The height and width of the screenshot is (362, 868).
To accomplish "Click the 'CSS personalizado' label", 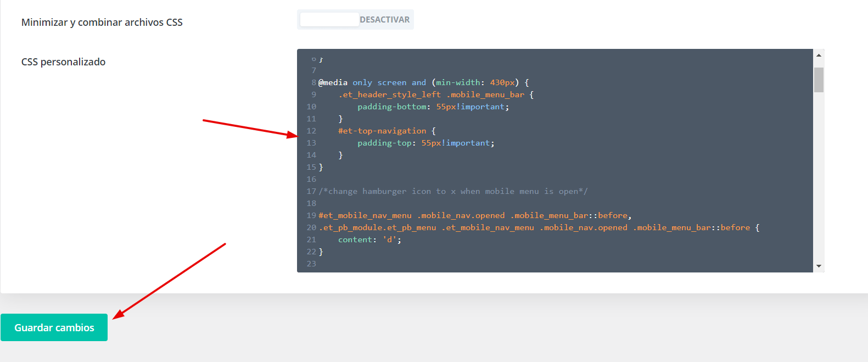I will coord(63,62).
